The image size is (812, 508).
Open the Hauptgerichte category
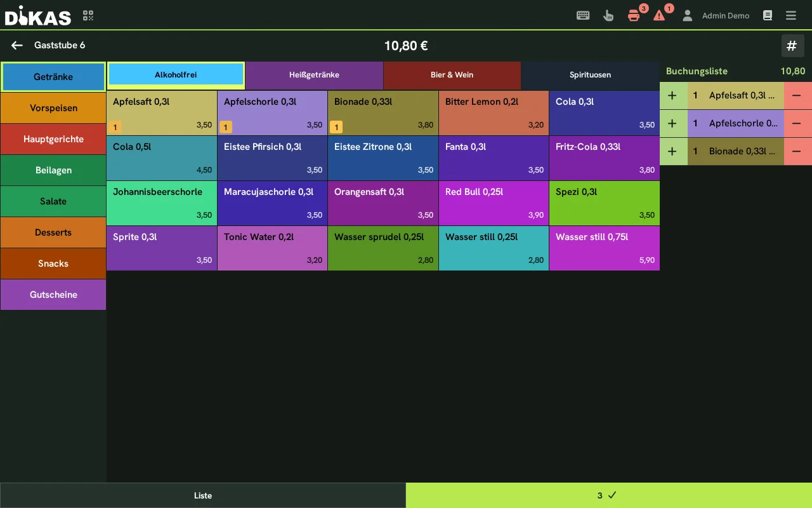point(53,139)
